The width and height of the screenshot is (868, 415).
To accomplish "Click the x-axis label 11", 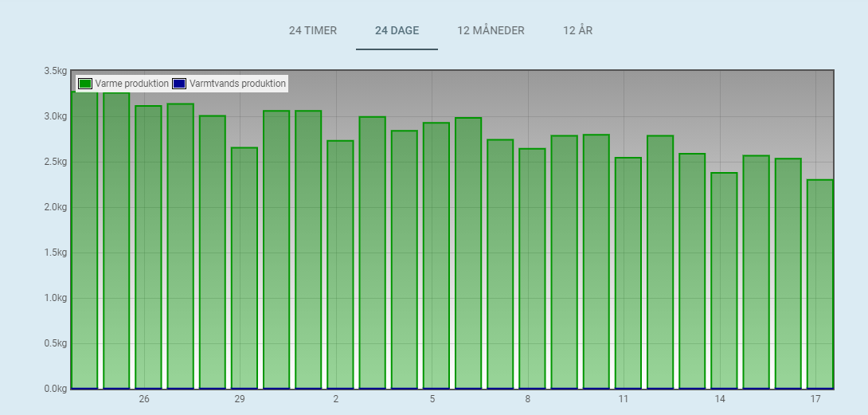I will tap(624, 399).
